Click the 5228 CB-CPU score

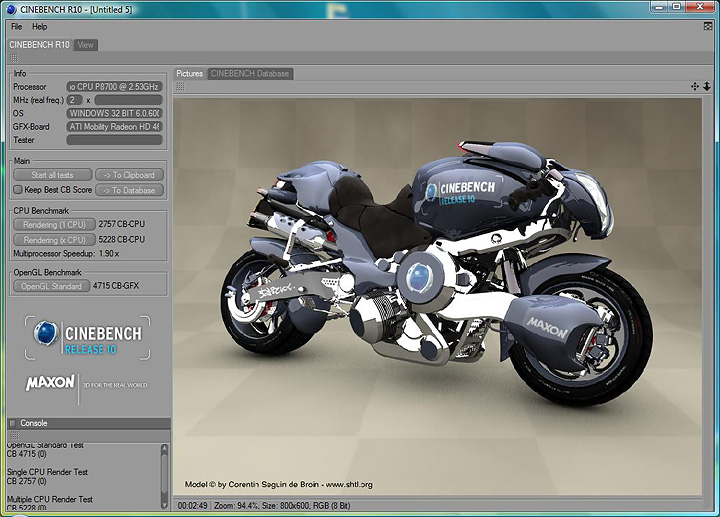coord(122,239)
